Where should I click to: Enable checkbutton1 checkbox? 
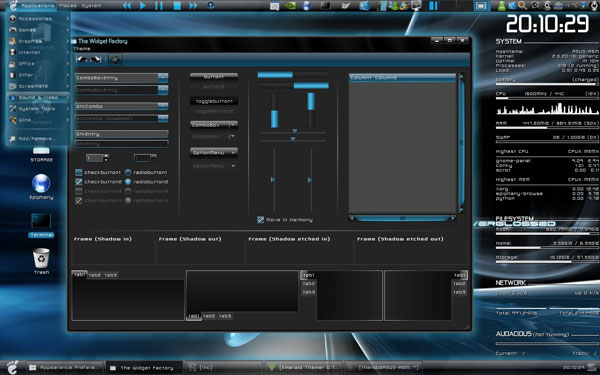(79, 173)
